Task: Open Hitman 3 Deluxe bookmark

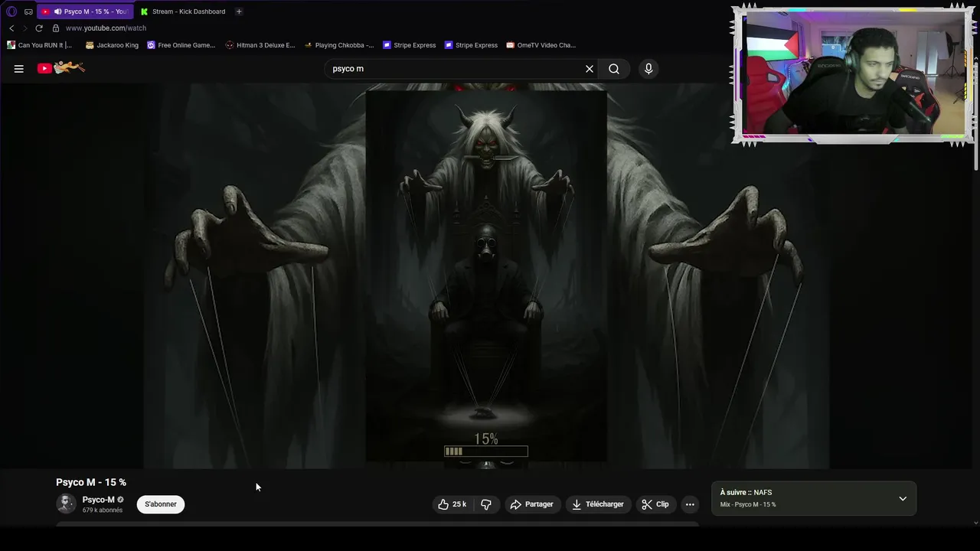Action: (260, 45)
